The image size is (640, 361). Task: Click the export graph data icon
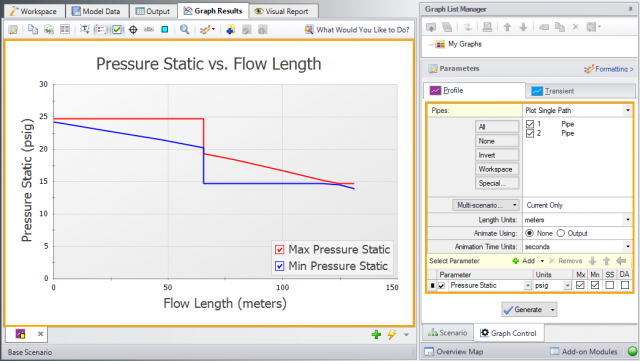(x=49, y=29)
